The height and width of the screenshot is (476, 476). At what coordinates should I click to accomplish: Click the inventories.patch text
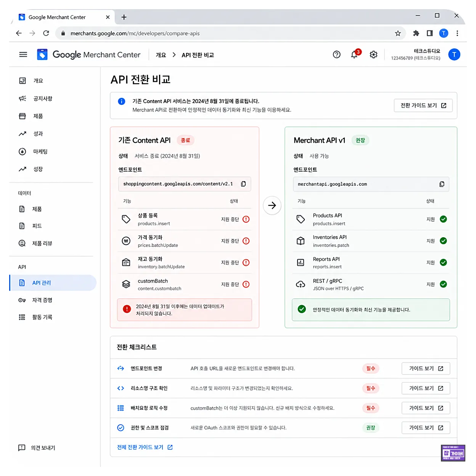tap(331, 245)
